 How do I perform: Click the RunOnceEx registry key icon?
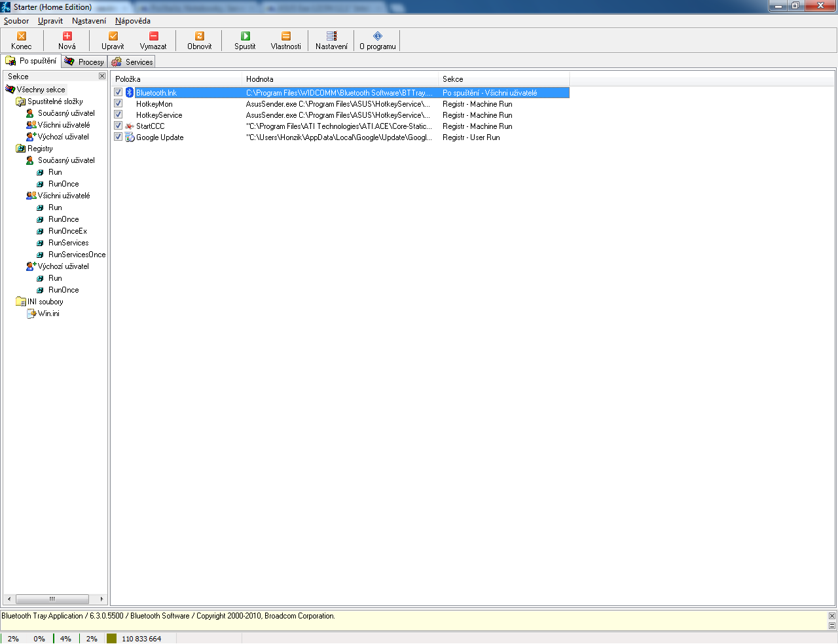coord(41,231)
